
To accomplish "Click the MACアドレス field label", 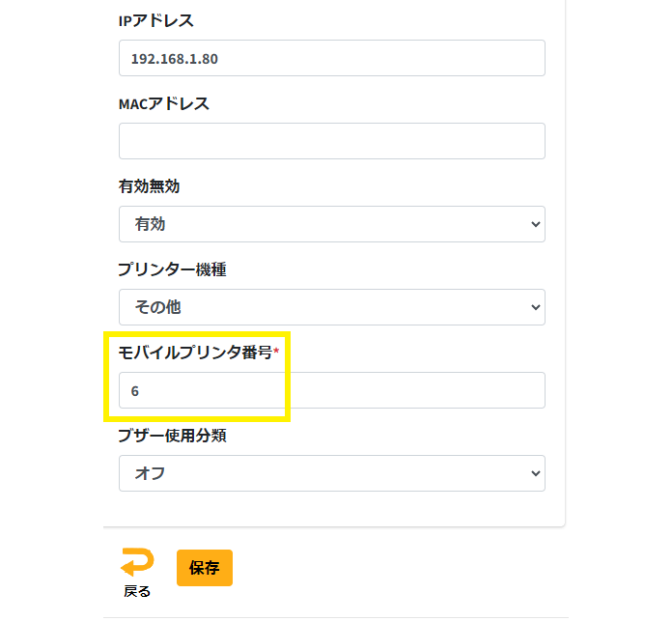I will [163, 103].
